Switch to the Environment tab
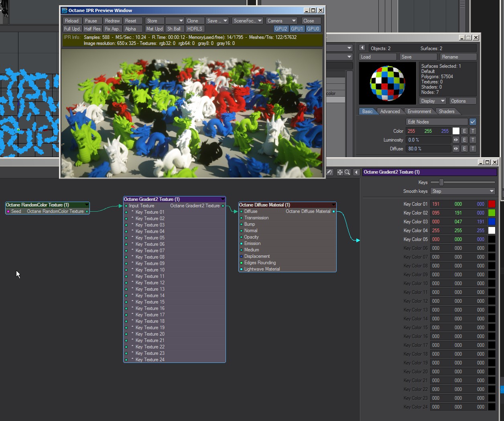 pos(419,111)
